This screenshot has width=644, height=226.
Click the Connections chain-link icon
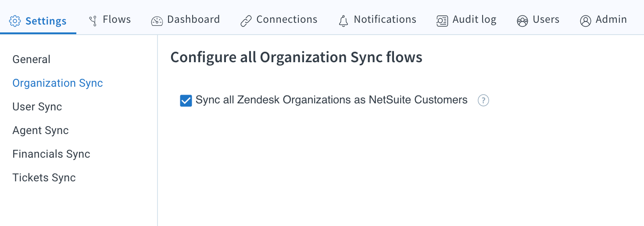(246, 21)
